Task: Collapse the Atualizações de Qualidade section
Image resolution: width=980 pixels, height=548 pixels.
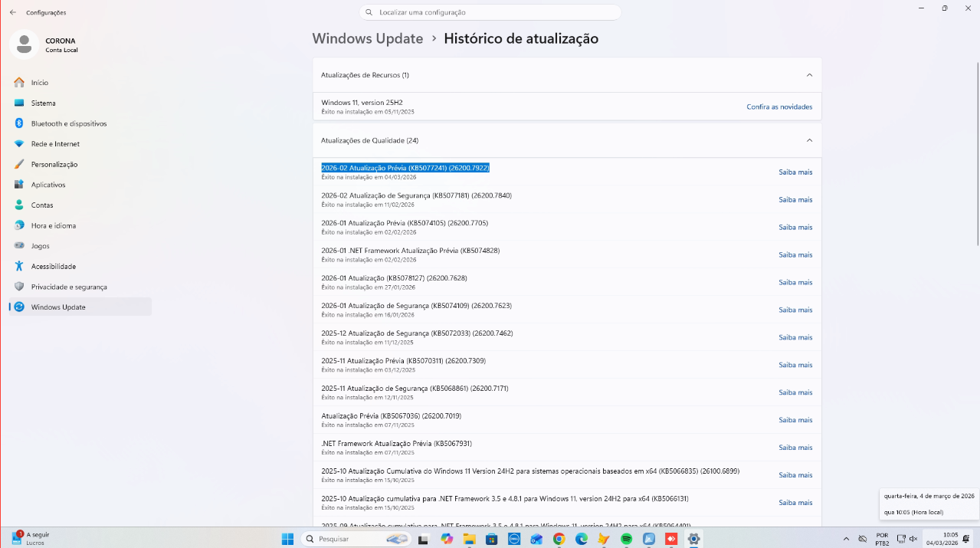Action: click(x=809, y=140)
